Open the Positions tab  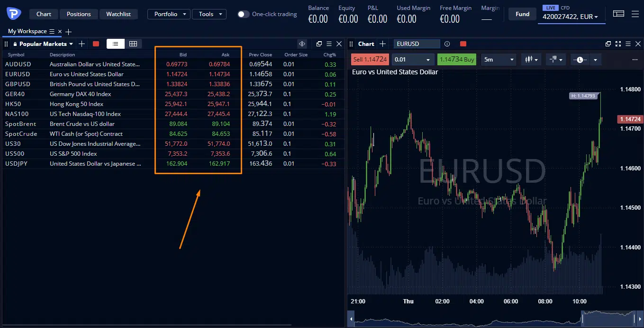click(x=79, y=14)
